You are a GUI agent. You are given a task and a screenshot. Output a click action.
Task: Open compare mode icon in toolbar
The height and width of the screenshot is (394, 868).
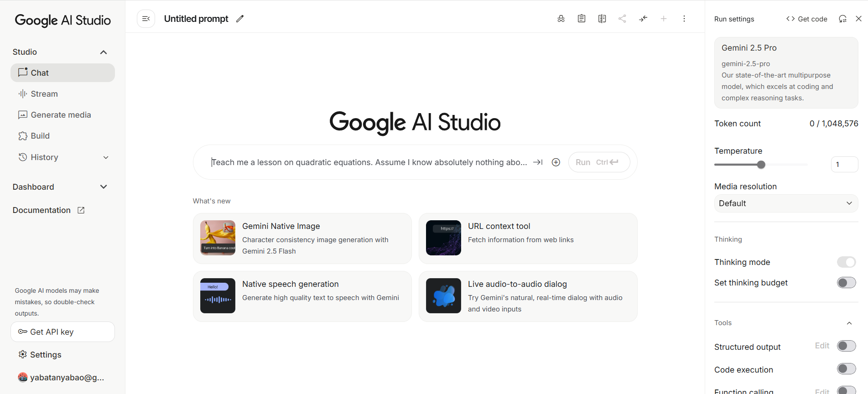(602, 19)
